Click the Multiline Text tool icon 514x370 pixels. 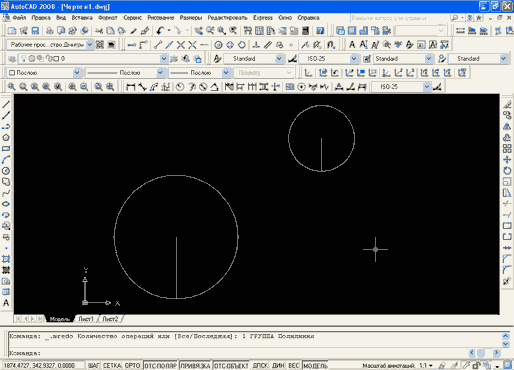pyautogui.click(x=6, y=303)
